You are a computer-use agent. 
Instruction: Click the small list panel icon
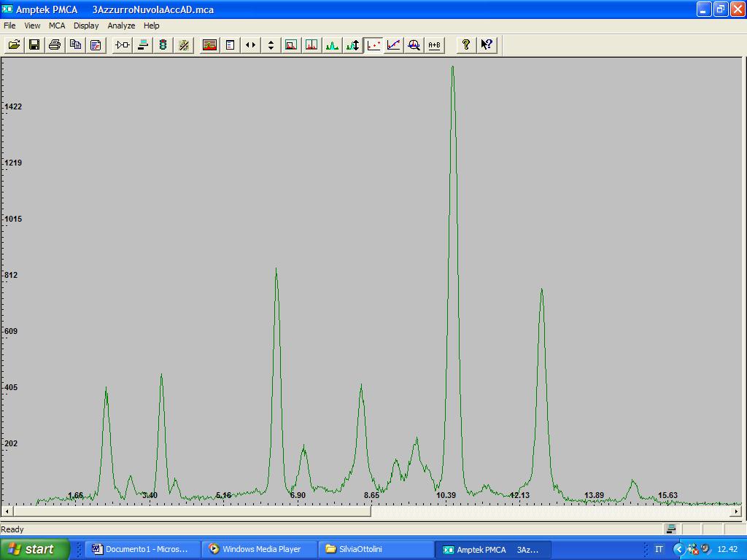[x=230, y=44]
